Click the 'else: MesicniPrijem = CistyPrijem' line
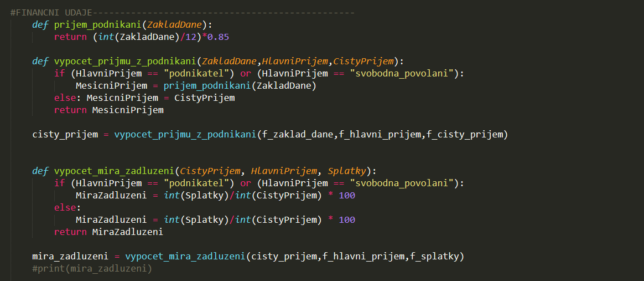Viewport: 644px width, 281px height. (144, 98)
